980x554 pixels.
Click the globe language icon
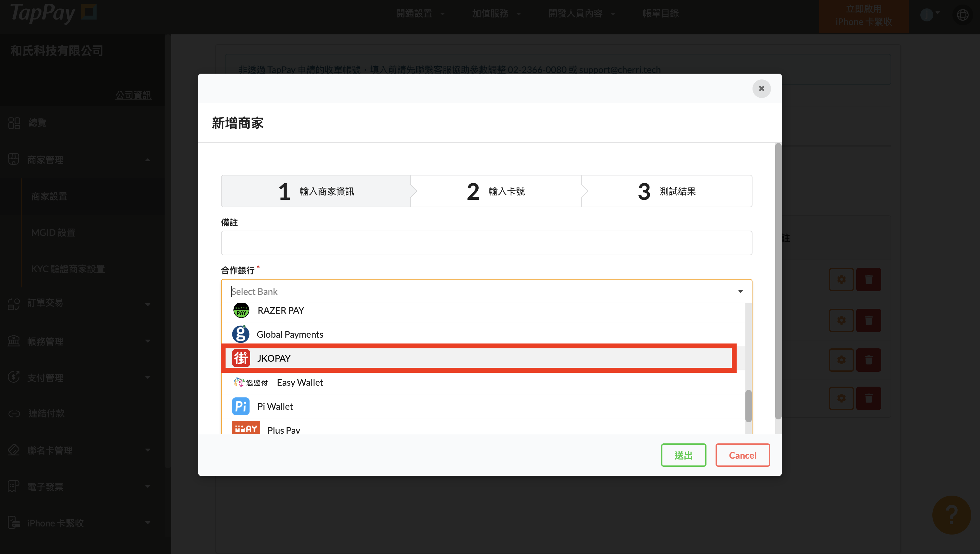pos(962,15)
